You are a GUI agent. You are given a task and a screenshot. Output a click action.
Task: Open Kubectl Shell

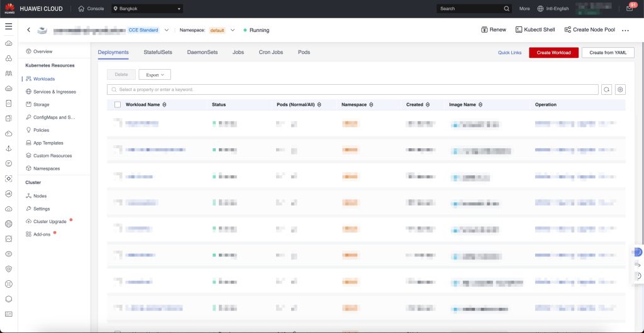536,30
